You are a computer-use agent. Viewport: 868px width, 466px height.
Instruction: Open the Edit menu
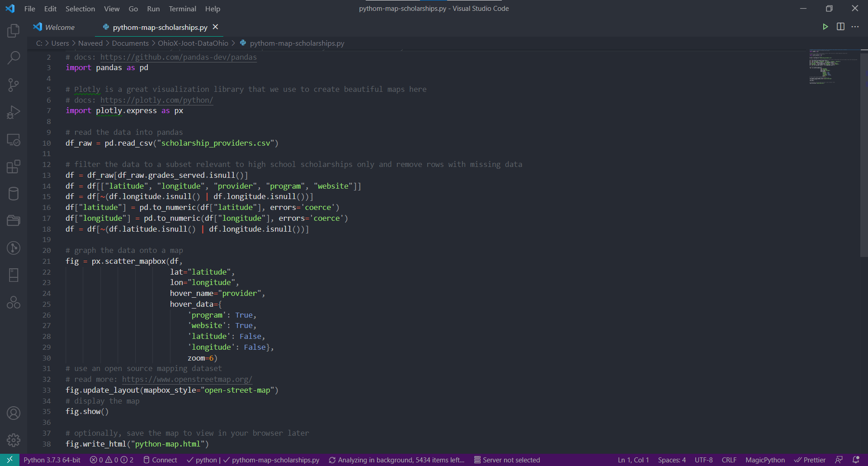click(x=50, y=9)
